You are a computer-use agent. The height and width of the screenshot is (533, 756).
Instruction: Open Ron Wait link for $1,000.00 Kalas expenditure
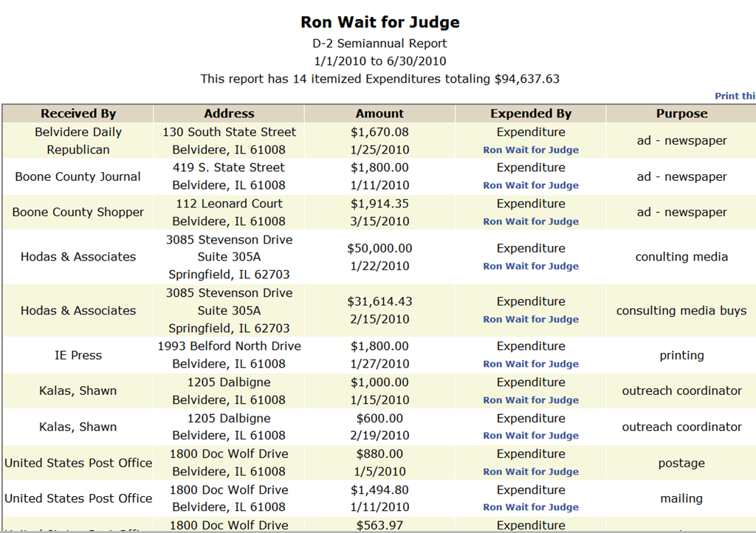531,400
